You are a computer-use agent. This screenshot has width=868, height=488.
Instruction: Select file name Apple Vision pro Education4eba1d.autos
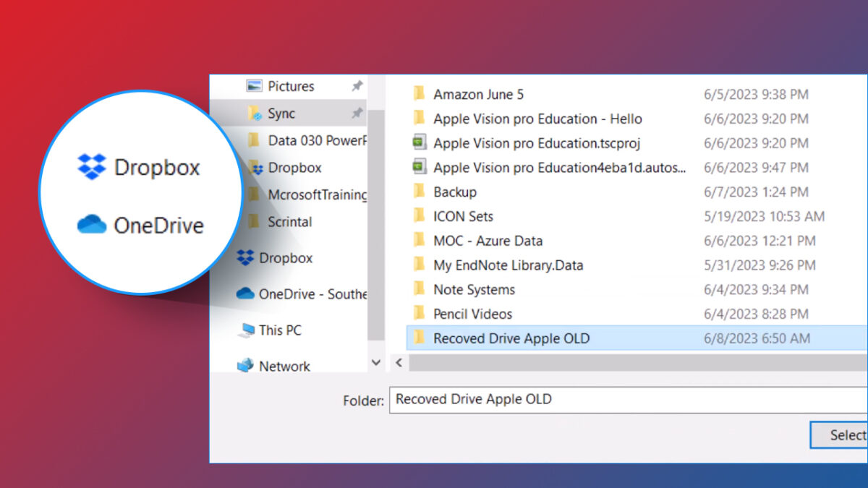coord(560,168)
